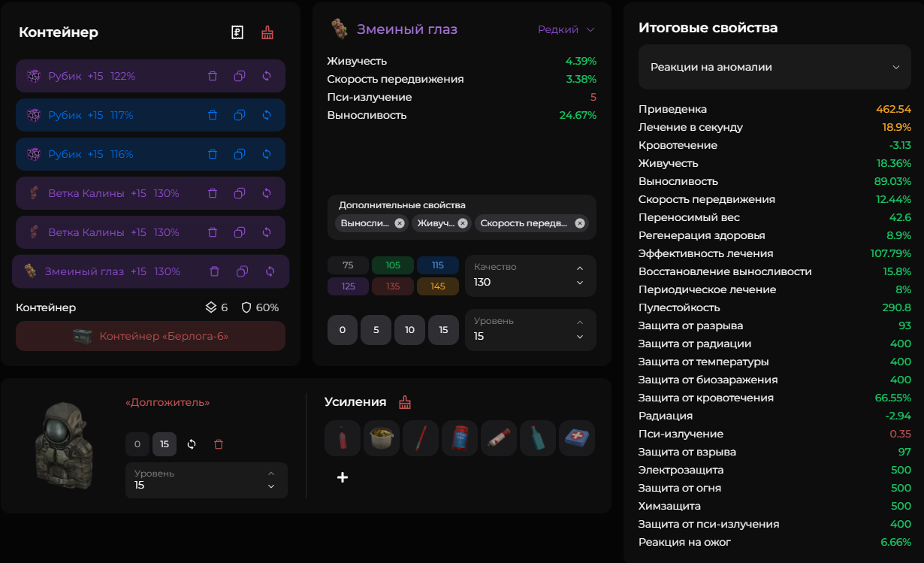
Task: Clear the container with broom icon
Action: click(267, 32)
